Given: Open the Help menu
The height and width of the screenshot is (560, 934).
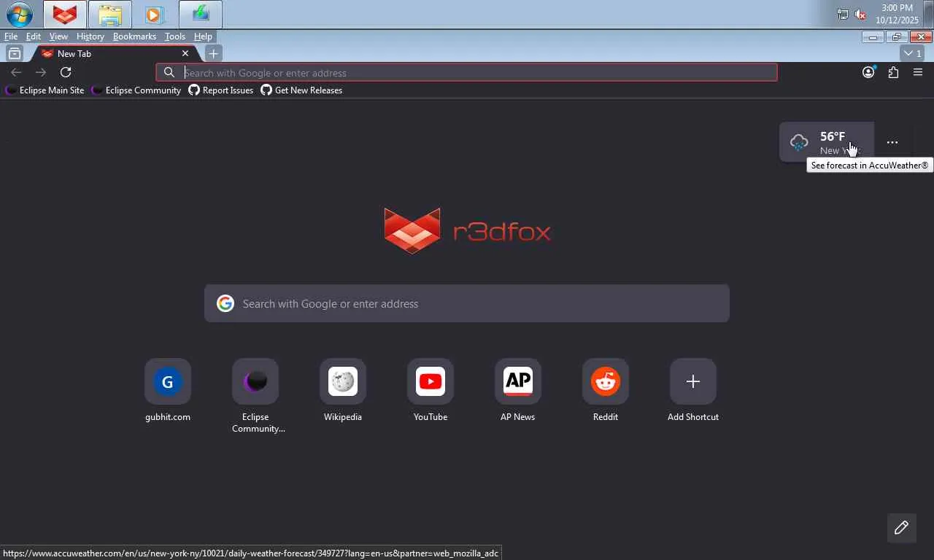Looking at the screenshot, I should (x=203, y=36).
